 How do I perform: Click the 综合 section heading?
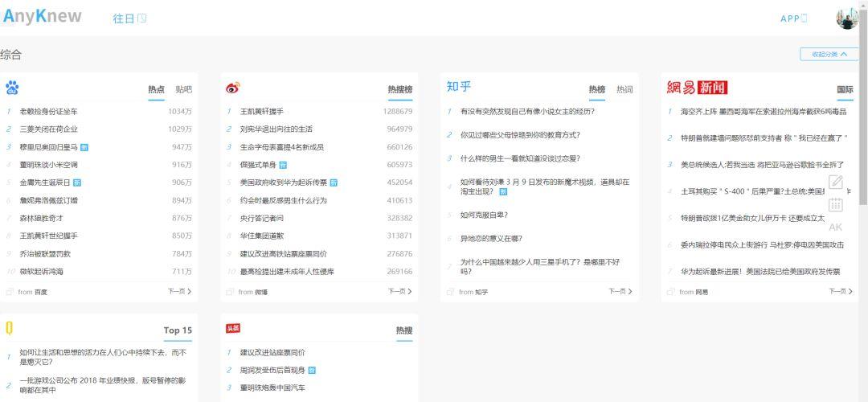(x=11, y=55)
